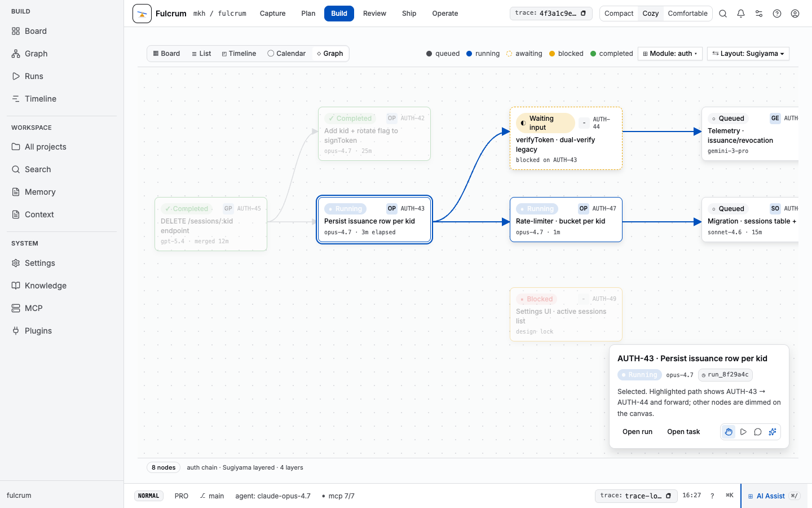The image size is (812, 508).
Task: Set density to Comfortable
Action: [687, 14]
